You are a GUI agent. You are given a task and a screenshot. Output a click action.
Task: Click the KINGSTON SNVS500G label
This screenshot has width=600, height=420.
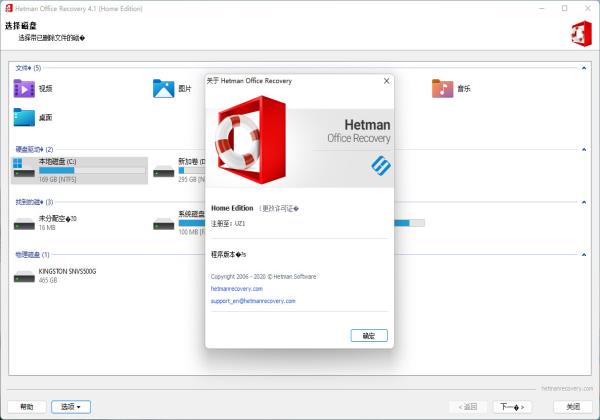67,271
